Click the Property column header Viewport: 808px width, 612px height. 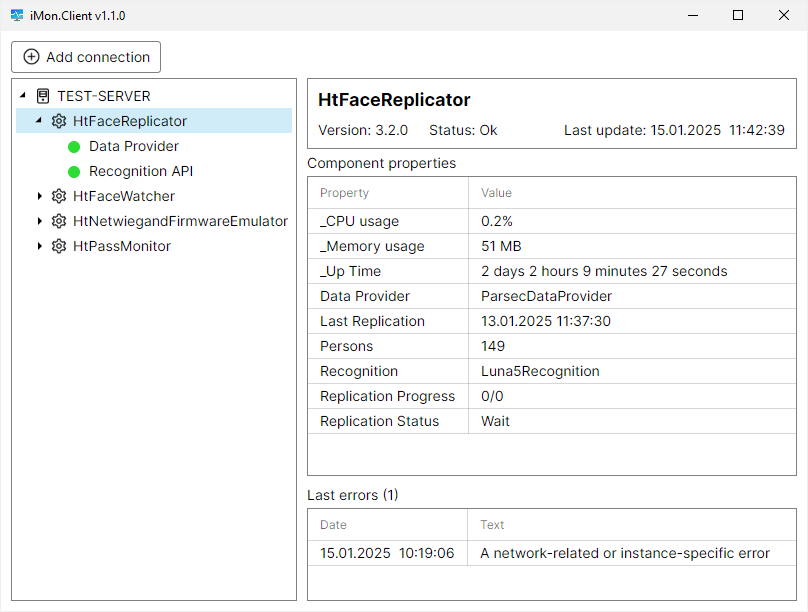pyautogui.click(x=344, y=193)
